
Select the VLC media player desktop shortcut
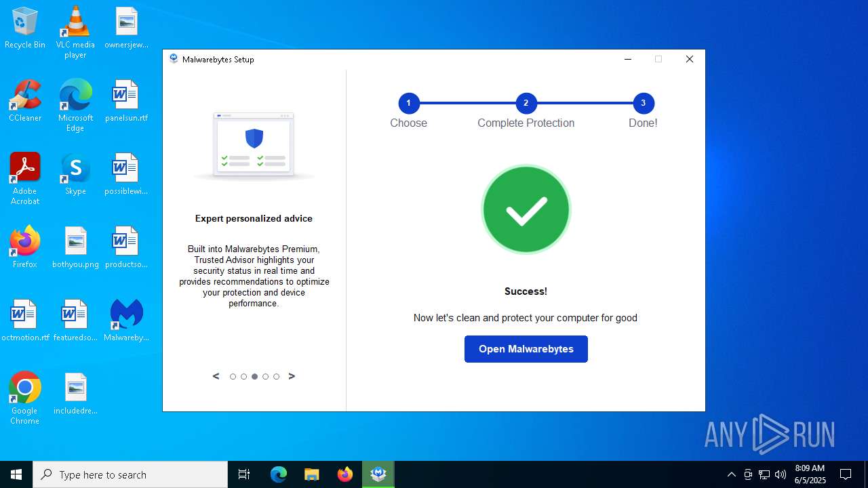point(75,32)
